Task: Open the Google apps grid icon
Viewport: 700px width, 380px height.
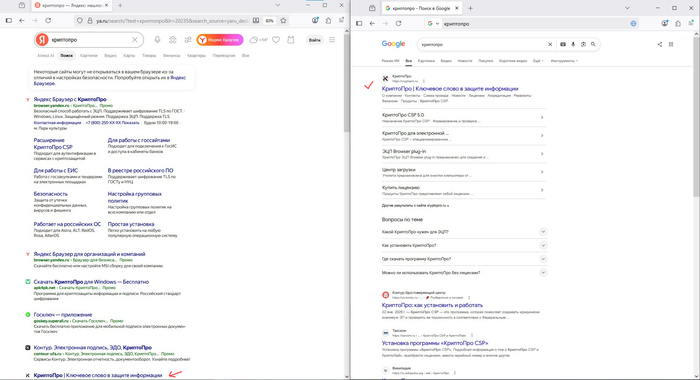Action: [x=671, y=44]
